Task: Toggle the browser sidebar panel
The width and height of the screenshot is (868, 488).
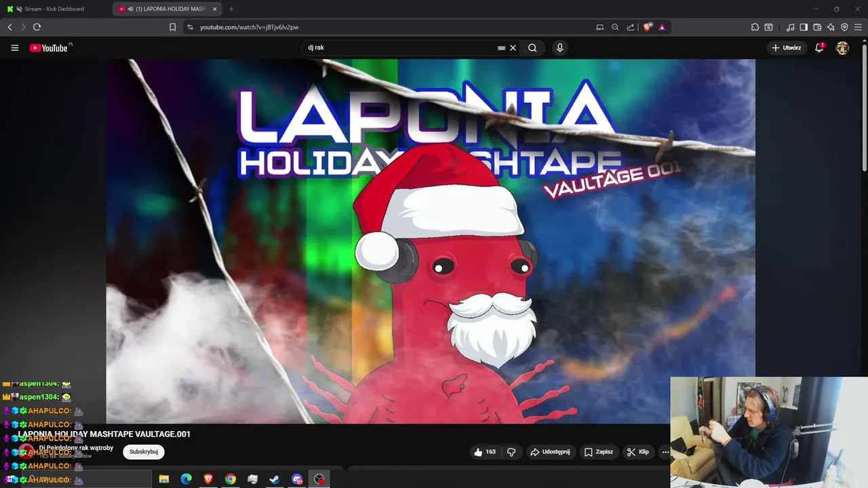Action: [x=804, y=27]
